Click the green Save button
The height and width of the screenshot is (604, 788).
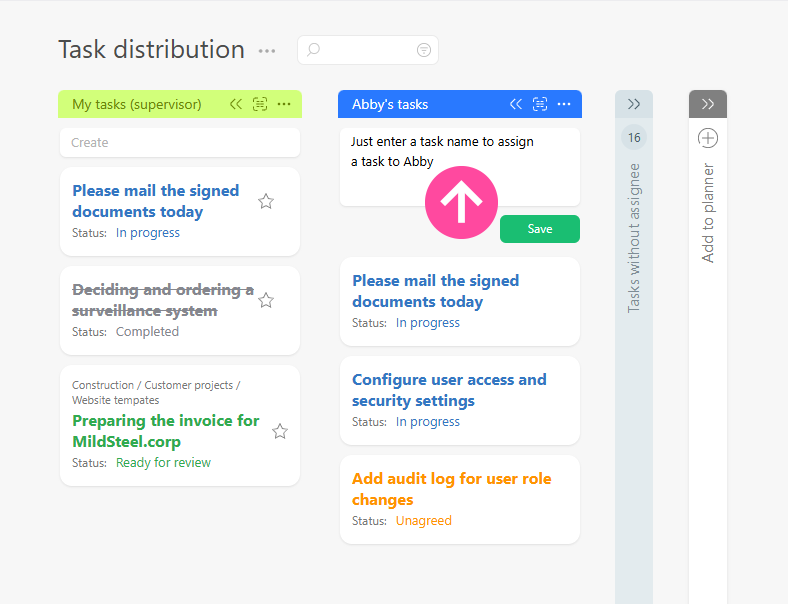[x=540, y=229]
